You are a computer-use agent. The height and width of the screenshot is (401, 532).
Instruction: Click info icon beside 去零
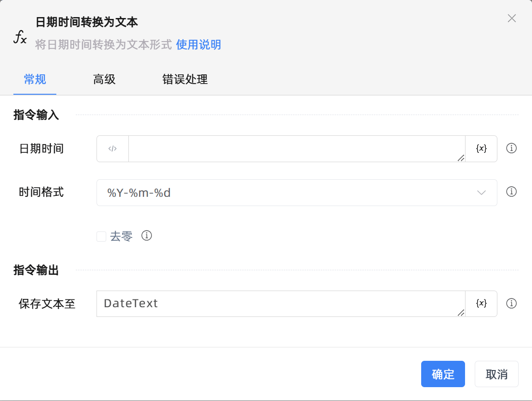147,236
